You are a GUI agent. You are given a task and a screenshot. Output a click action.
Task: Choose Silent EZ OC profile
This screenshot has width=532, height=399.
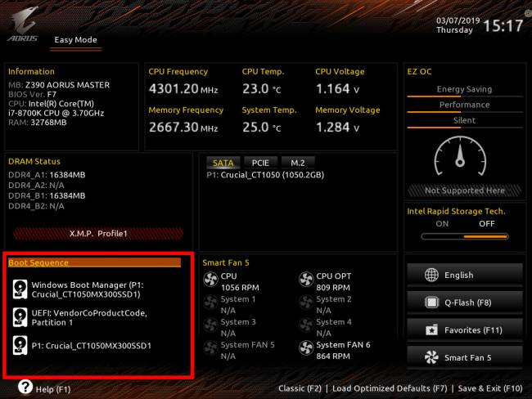click(465, 121)
